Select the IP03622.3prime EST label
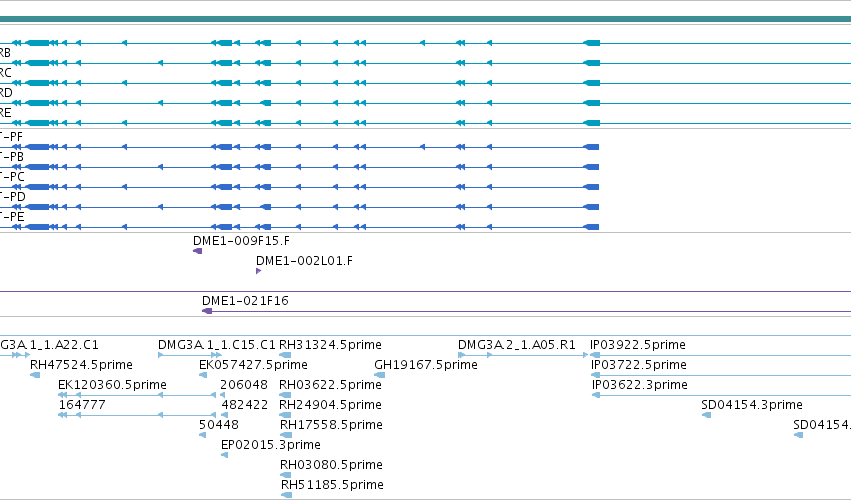 (x=640, y=385)
